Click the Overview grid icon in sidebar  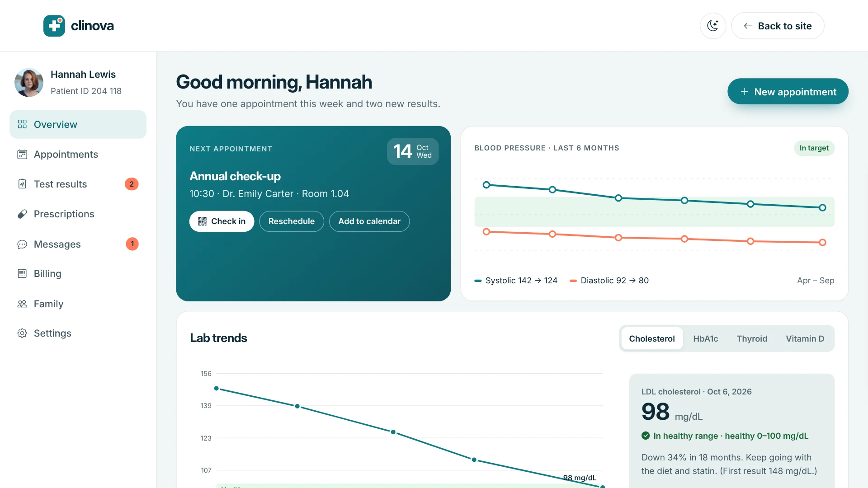pos(22,124)
